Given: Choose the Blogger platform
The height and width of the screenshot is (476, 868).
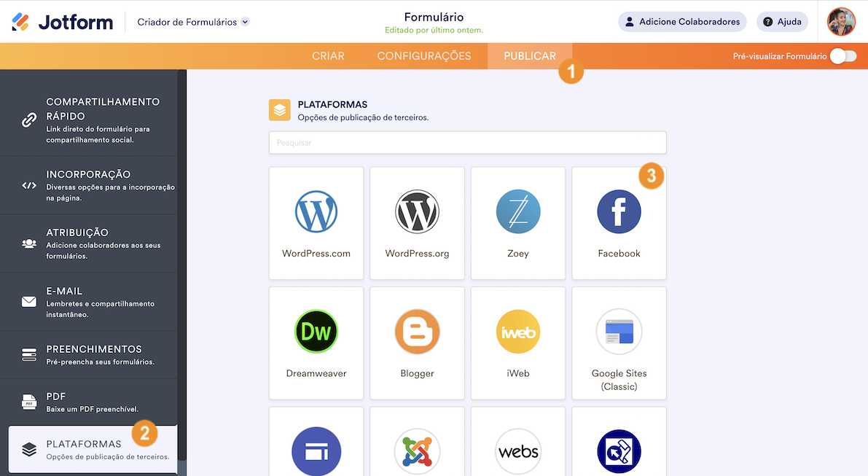Looking at the screenshot, I should (x=417, y=343).
